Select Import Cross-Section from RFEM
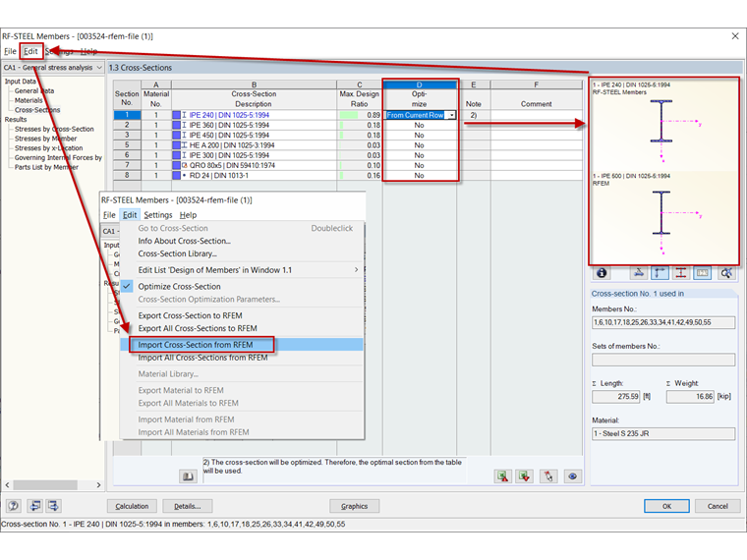This screenshot has width=747, height=560. 196,344
